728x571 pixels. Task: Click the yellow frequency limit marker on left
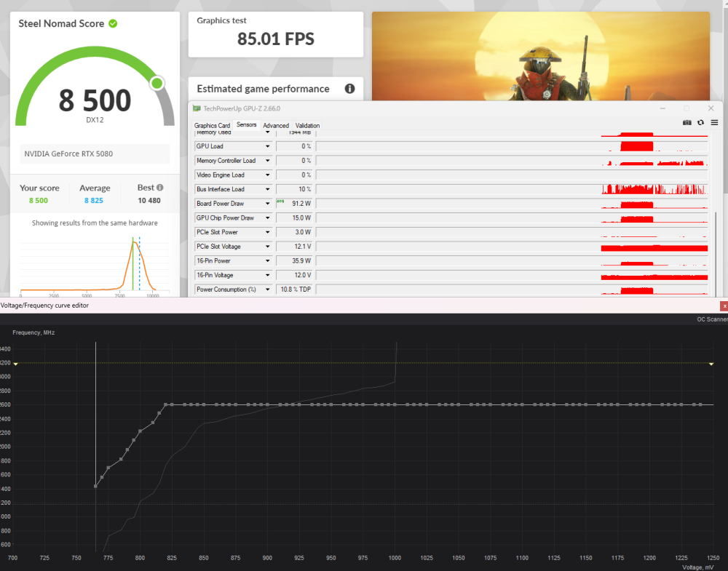click(x=15, y=364)
